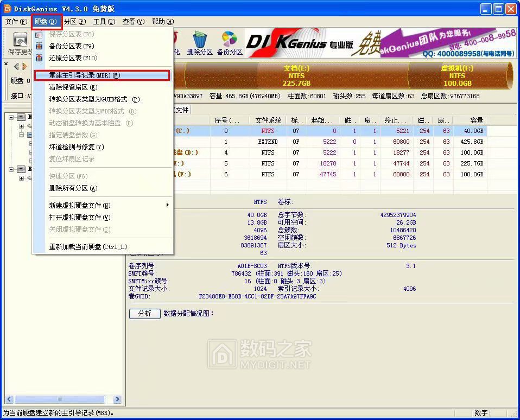This screenshot has width=520, height=420.
Task: Choose 删除所有分区(A) menu entry
Action: (103, 188)
